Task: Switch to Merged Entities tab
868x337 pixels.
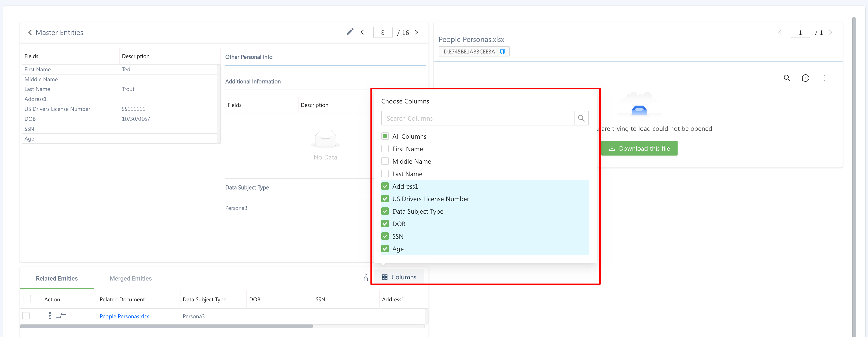Action: click(x=130, y=278)
